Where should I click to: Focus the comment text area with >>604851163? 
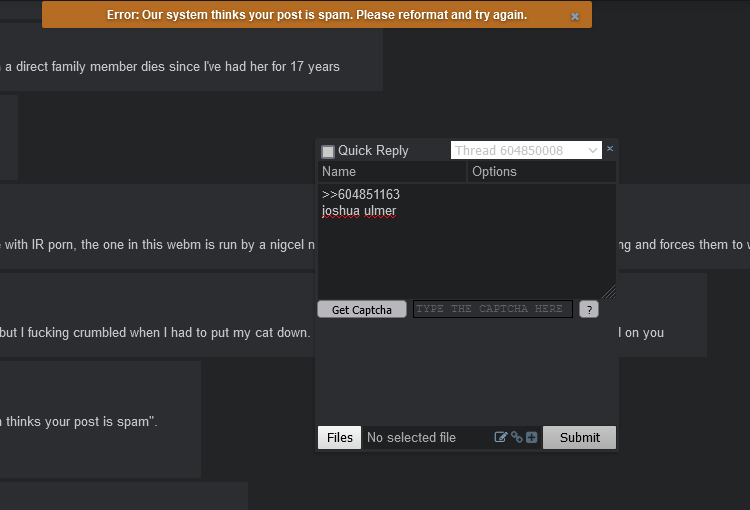[x=466, y=241]
